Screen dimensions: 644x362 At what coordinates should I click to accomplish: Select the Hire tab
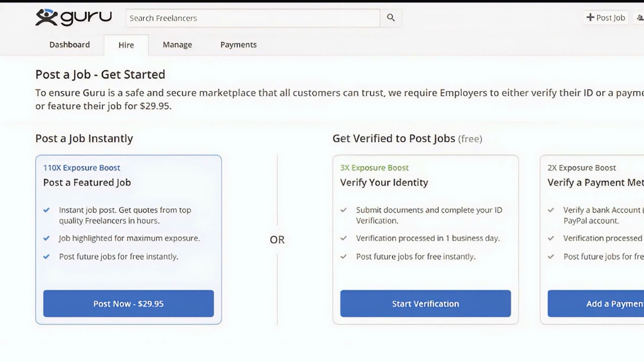pyautogui.click(x=126, y=45)
